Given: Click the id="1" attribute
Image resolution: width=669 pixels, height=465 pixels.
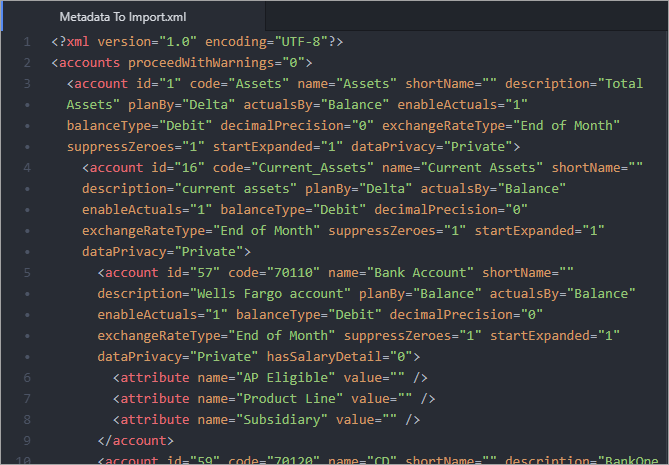Looking at the screenshot, I should pyautogui.click(x=158, y=84).
